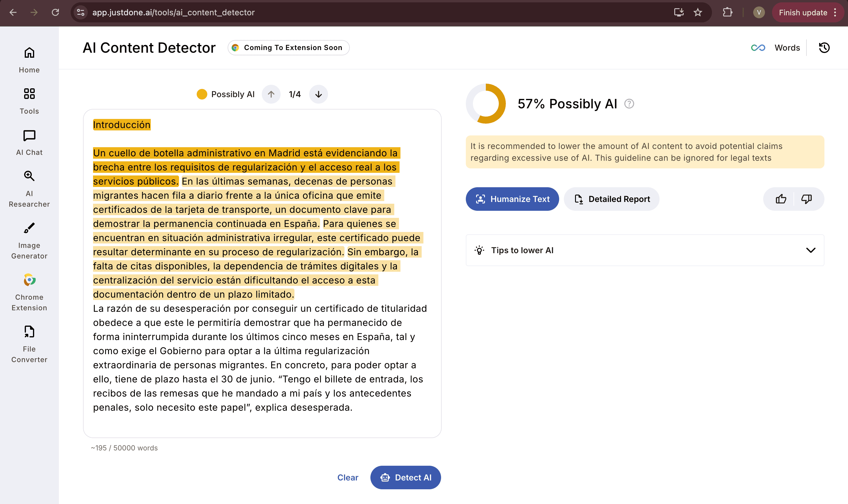Click the Clear link
The height and width of the screenshot is (504, 848).
[347, 478]
